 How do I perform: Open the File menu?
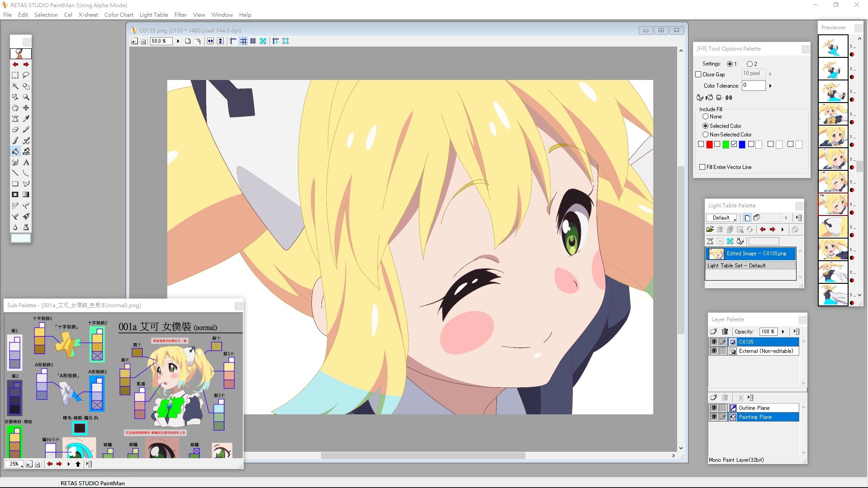click(7, 15)
